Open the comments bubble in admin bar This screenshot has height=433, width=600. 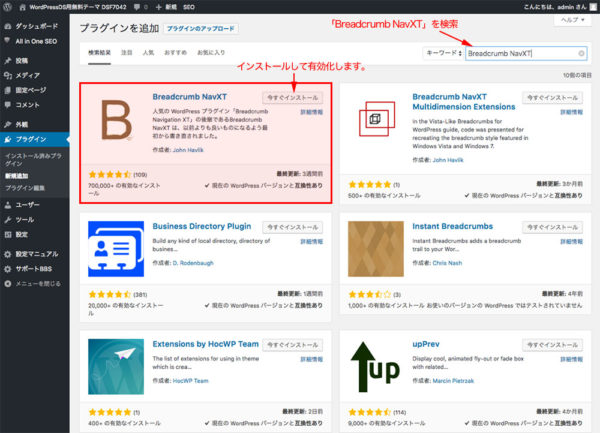(137, 7)
